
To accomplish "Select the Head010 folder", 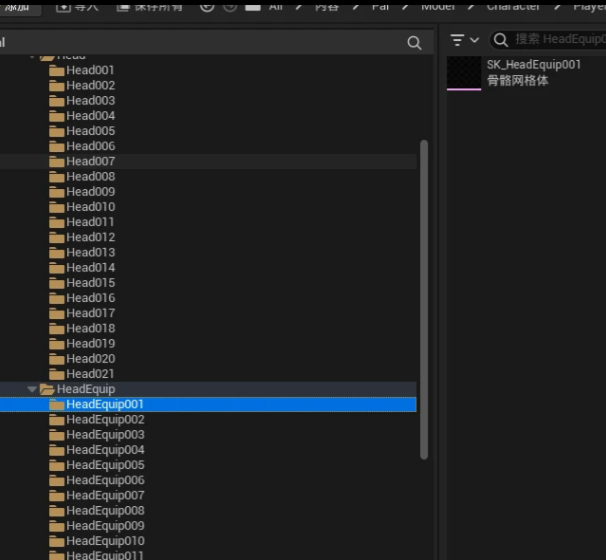I will [90, 207].
